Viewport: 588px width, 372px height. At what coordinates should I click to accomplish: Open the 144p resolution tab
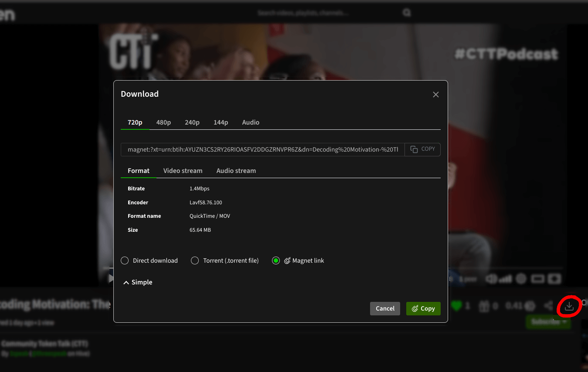[221, 122]
